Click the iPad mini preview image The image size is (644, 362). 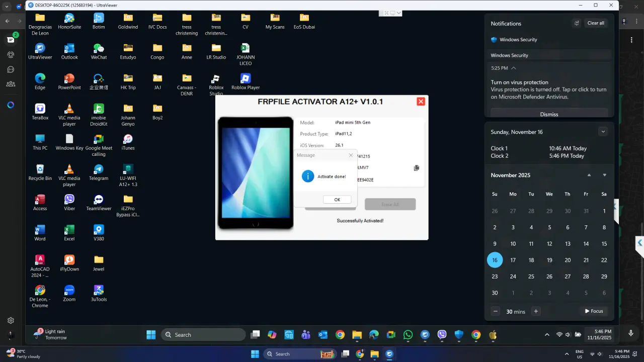pyautogui.click(x=256, y=173)
